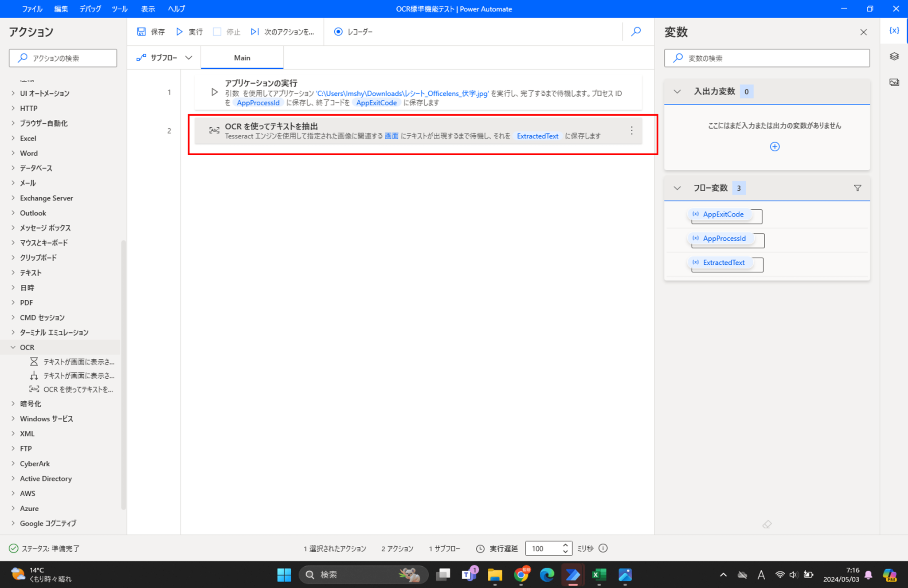
Task: Open the variables {x} panel icon on right edge
Action: 894,30
